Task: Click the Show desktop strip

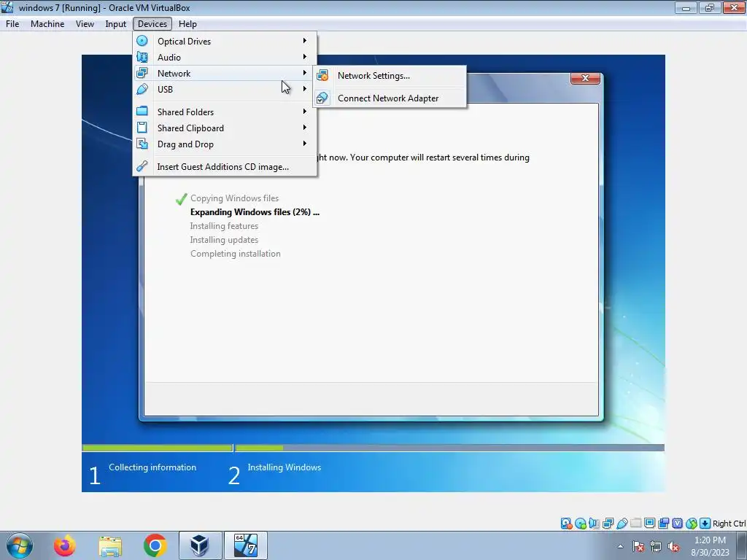Action: (x=743, y=545)
